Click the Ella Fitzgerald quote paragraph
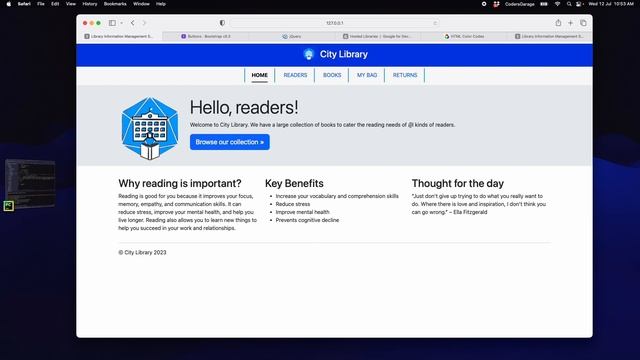The image size is (640, 360). coord(478,204)
